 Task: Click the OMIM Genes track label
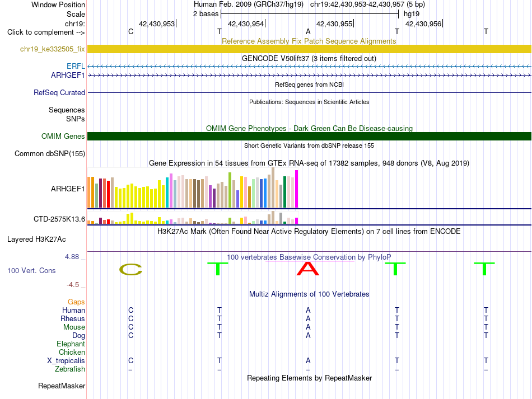click(63, 137)
